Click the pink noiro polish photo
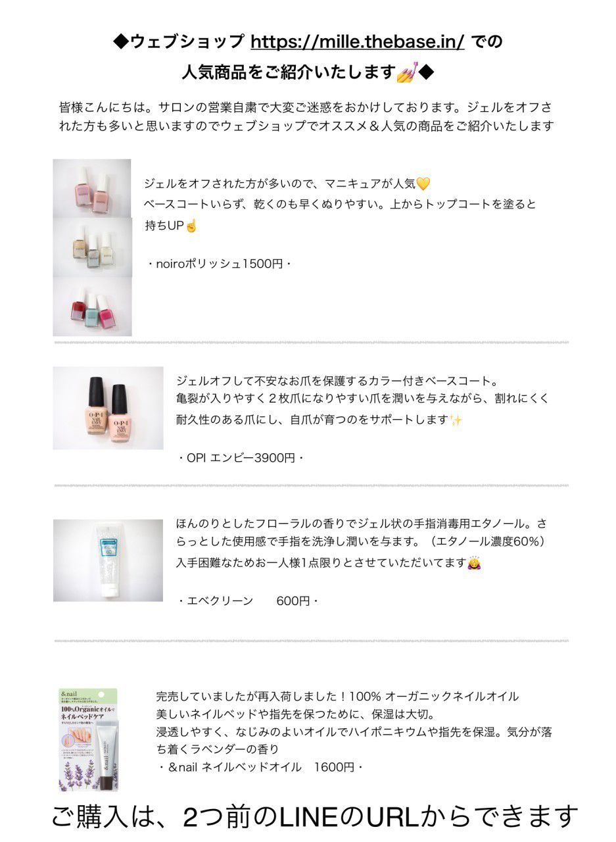This screenshot has width=616, height=842. (x=92, y=188)
